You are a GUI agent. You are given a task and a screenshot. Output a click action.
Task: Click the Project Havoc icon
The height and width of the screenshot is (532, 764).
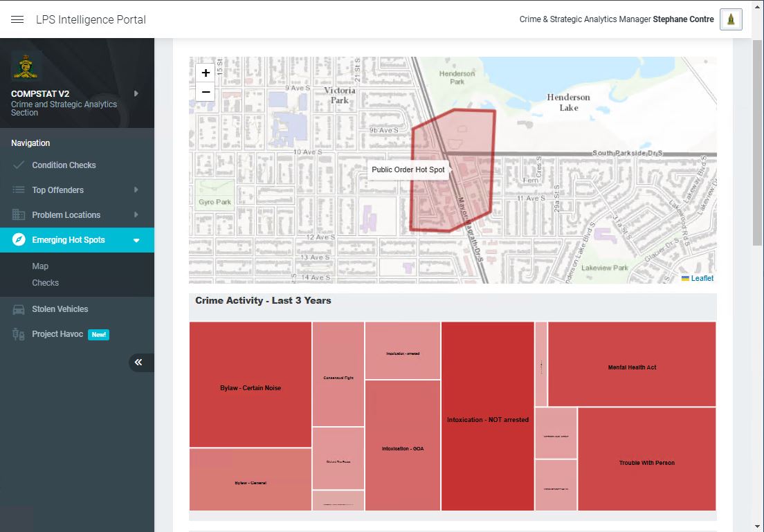point(19,334)
